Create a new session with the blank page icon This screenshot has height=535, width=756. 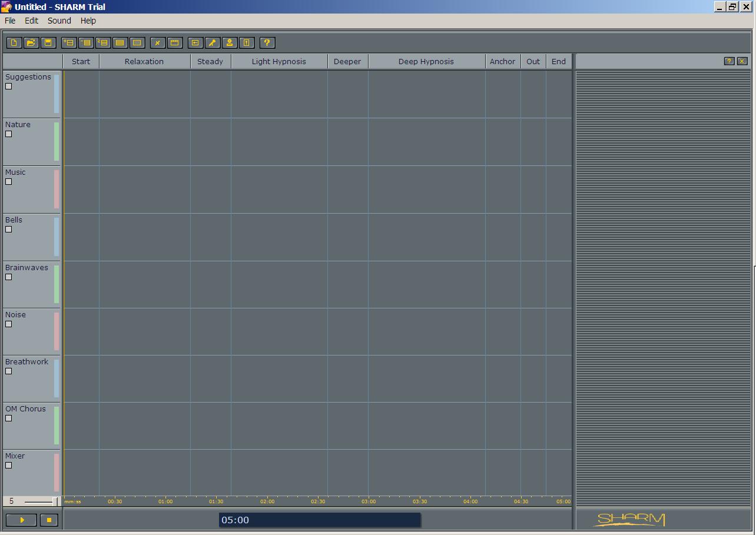[14, 43]
